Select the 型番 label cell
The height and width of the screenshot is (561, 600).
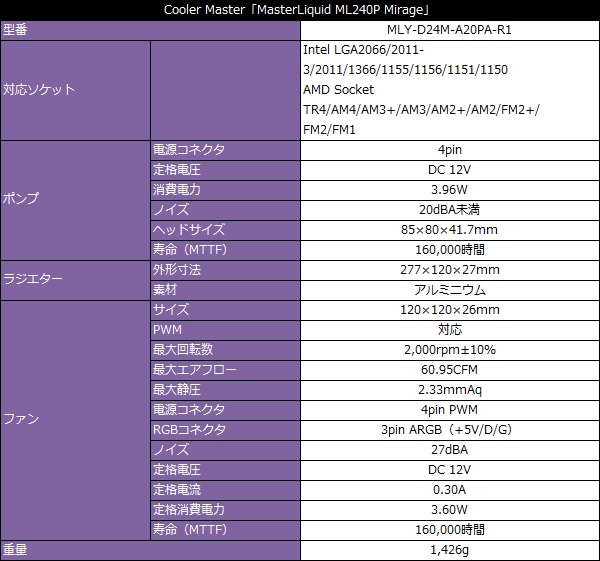click(x=150, y=30)
